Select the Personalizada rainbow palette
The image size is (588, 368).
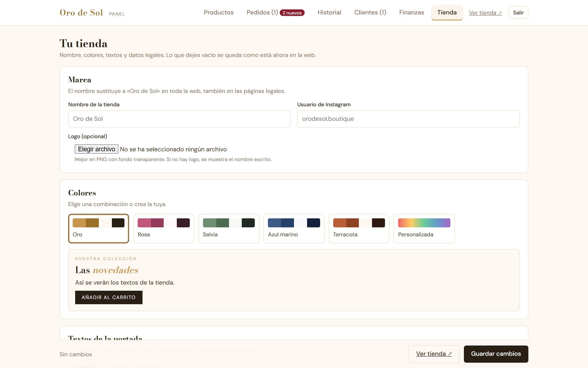coord(424,228)
